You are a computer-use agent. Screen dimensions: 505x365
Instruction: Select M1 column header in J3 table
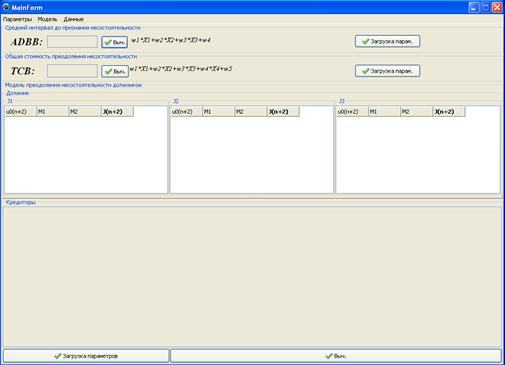[384, 112]
